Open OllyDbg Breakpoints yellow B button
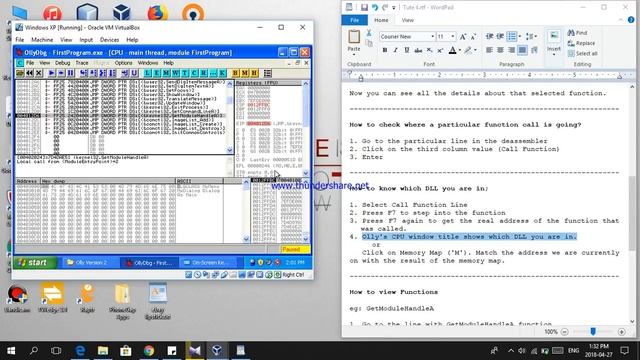640x360 pixels. click(x=235, y=73)
